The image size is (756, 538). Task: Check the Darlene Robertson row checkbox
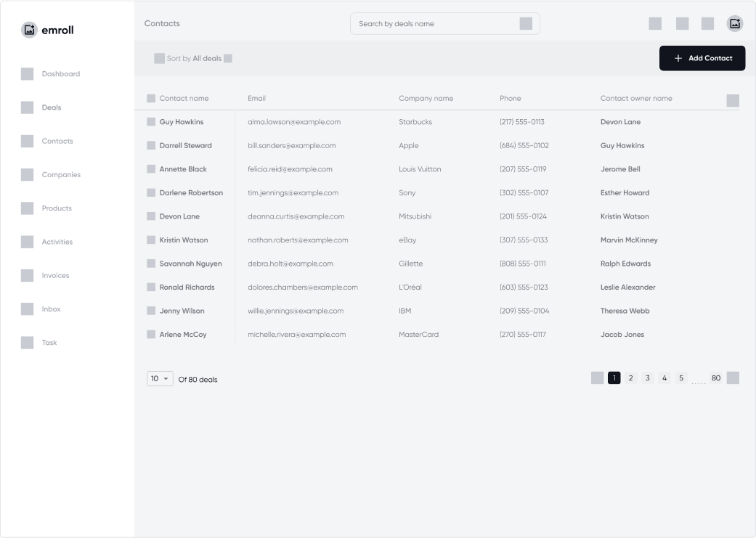pos(150,192)
